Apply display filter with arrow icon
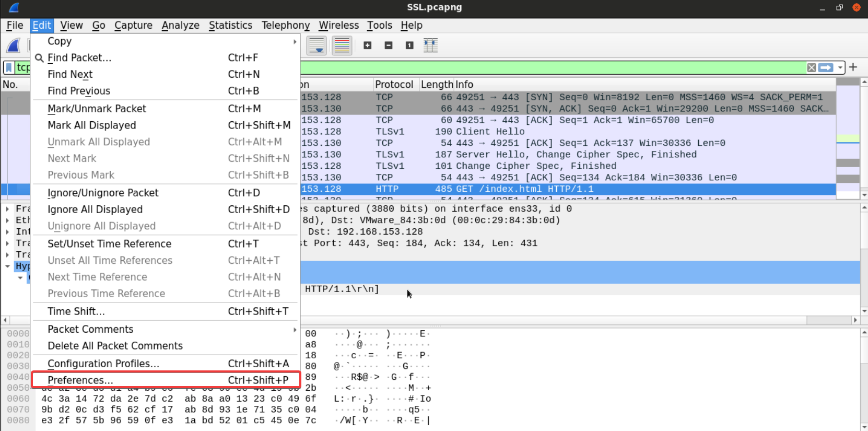Screen dimensions: 868x431 826,67
